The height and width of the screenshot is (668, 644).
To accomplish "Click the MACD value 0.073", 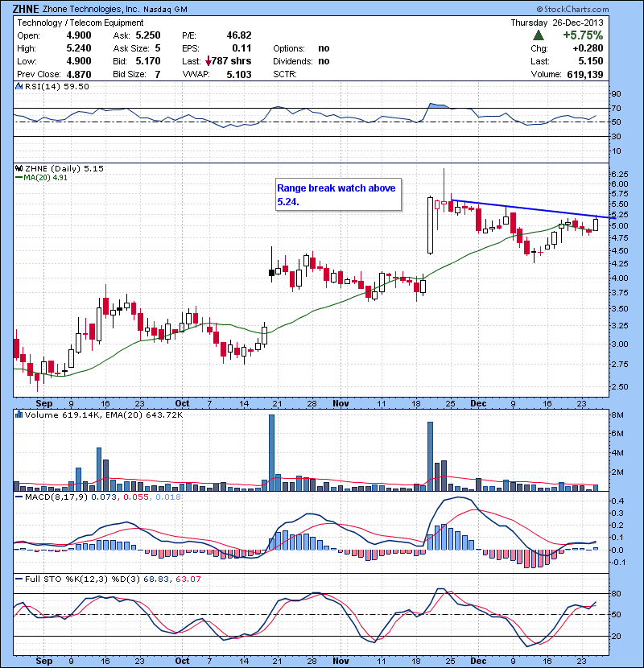I will (x=104, y=497).
